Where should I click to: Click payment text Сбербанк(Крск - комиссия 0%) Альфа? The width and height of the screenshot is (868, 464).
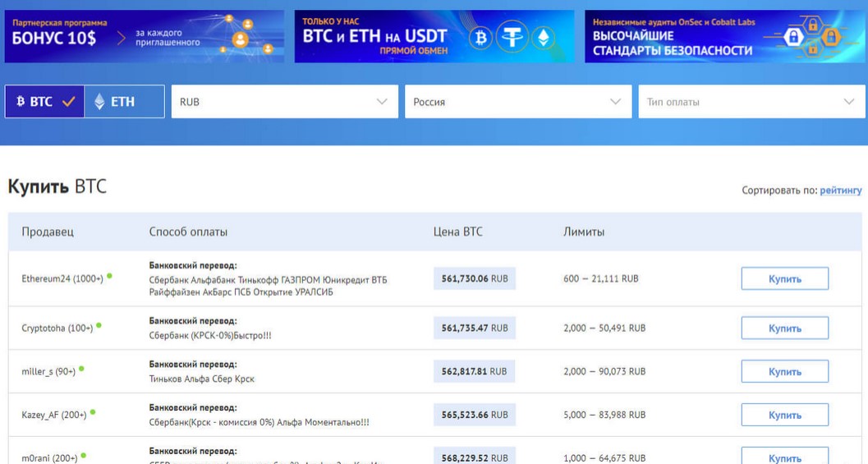pyautogui.click(x=259, y=422)
